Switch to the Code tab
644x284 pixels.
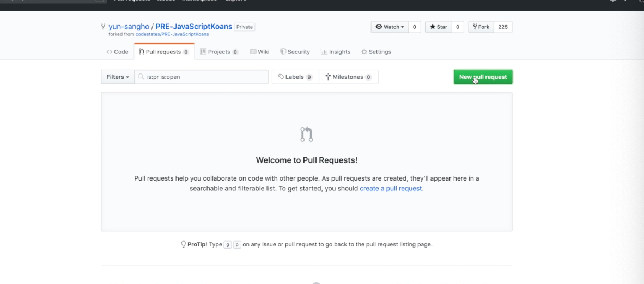point(118,52)
